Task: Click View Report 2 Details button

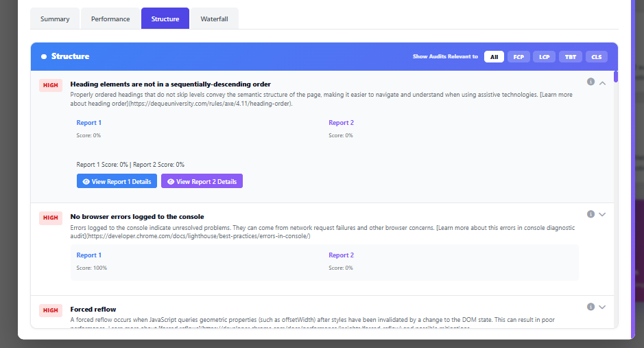Action: pyautogui.click(x=202, y=181)
